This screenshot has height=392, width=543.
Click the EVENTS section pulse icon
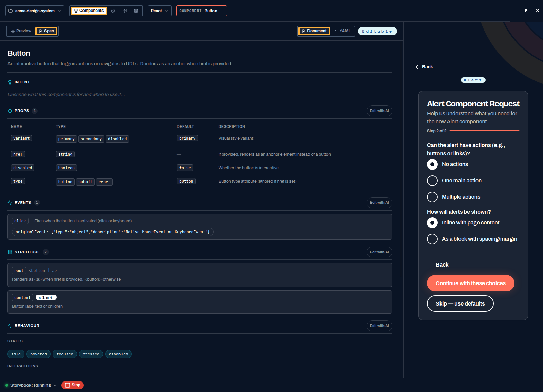[10, 203]
